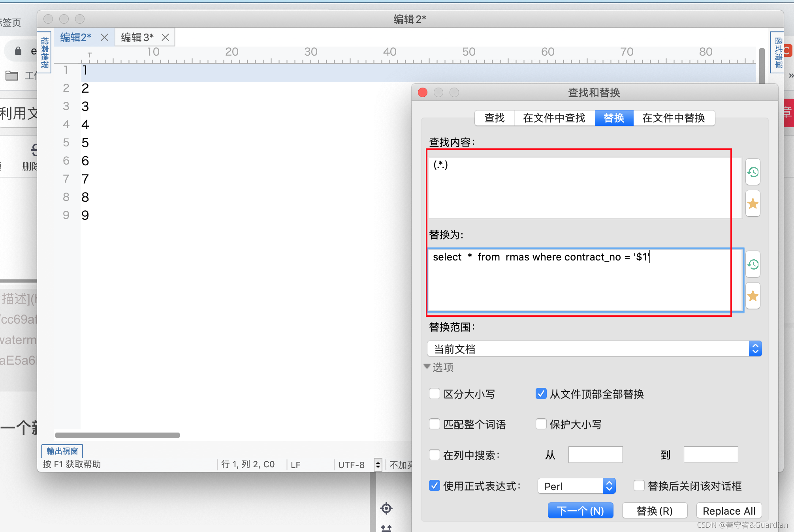Click the 下一个 (N) button

click(x=580, y=511)
